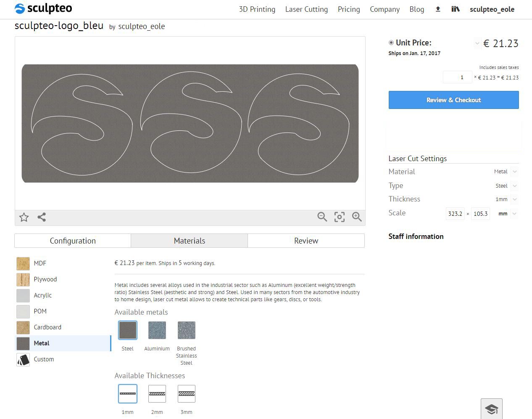Image resolution: width=532 pixels, height=419 pixels.
Task: Zoom in on the preview
Action: 357,217
